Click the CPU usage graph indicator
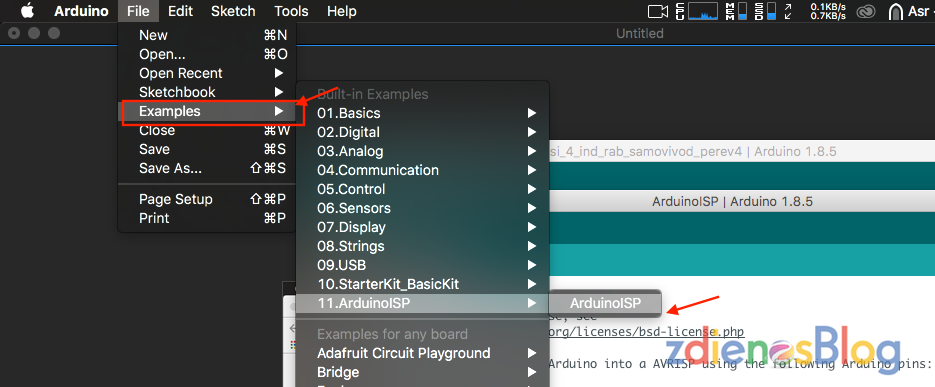This screenshot has width=935, height=387. tap(697, 11)
